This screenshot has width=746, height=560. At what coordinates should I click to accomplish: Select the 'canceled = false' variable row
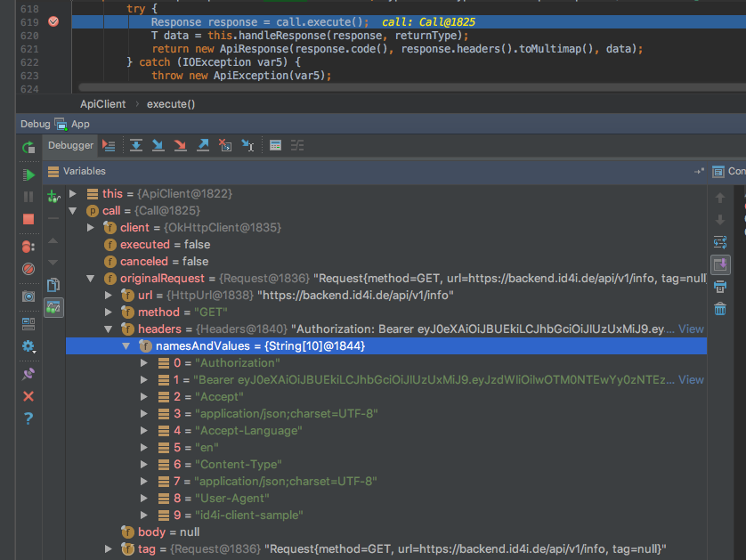(x=386, y=261)
